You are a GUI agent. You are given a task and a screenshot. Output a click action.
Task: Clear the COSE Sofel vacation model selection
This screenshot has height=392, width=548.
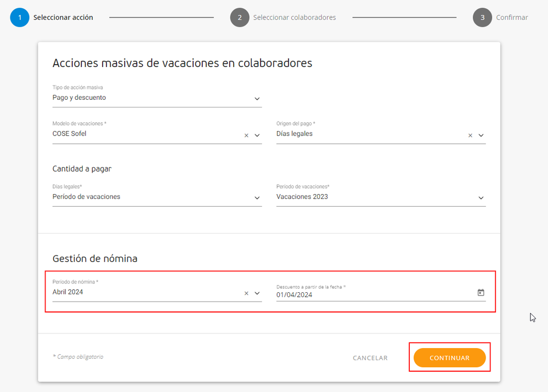click(246, 135)
